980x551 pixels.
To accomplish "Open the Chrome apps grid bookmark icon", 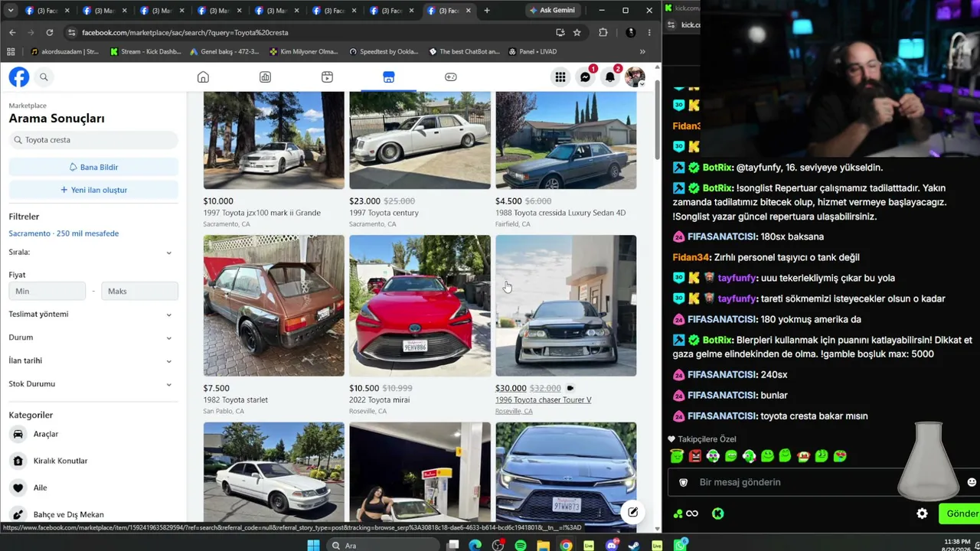I will click(11, 51).
